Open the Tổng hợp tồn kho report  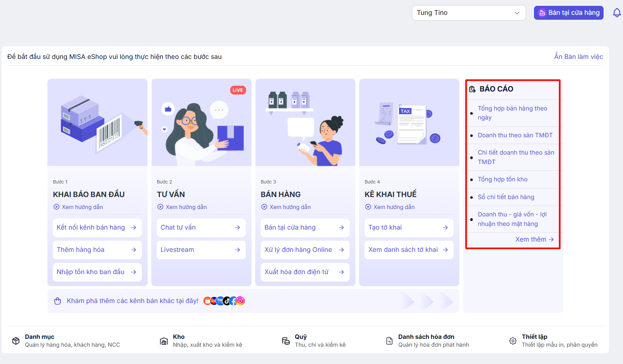[503, 179]
